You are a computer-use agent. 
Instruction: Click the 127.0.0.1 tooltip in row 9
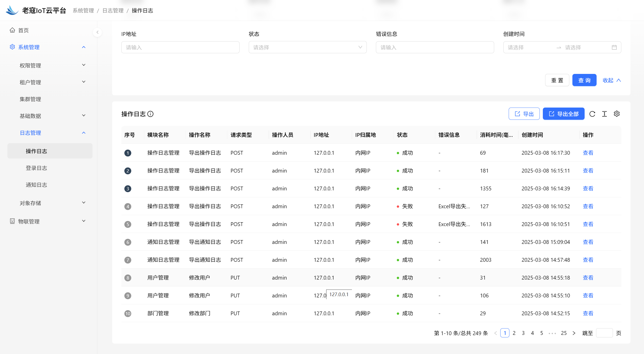pyautogui.click(x=339, y=295)
